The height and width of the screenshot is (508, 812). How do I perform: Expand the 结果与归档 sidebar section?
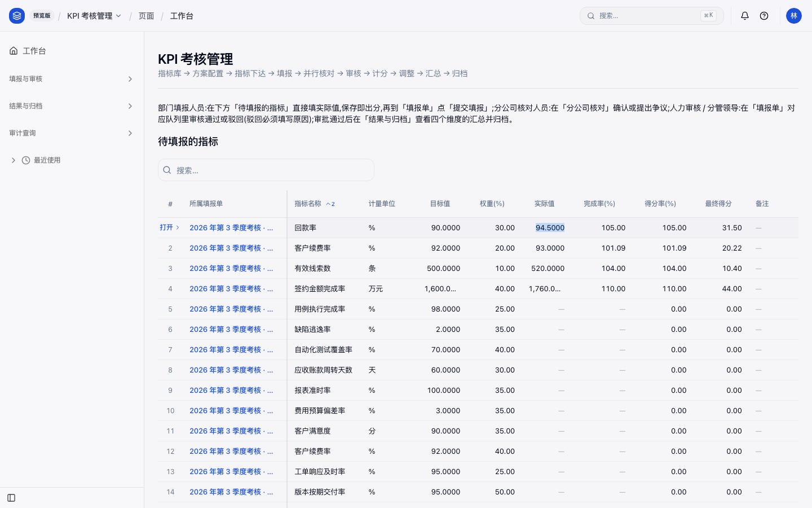tap(72, 106)
